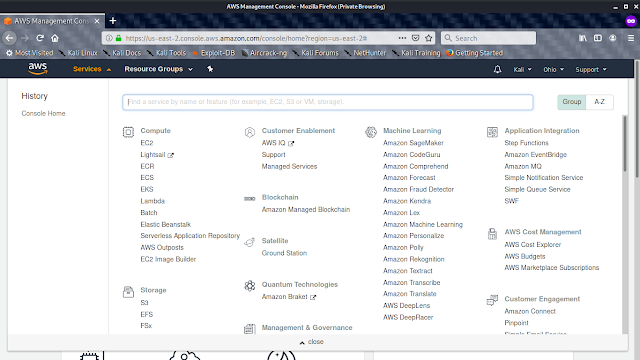Viewport: 640px width, 360px height.
Task: Click the Compute category icon
Action: click(x=128, y=132)
